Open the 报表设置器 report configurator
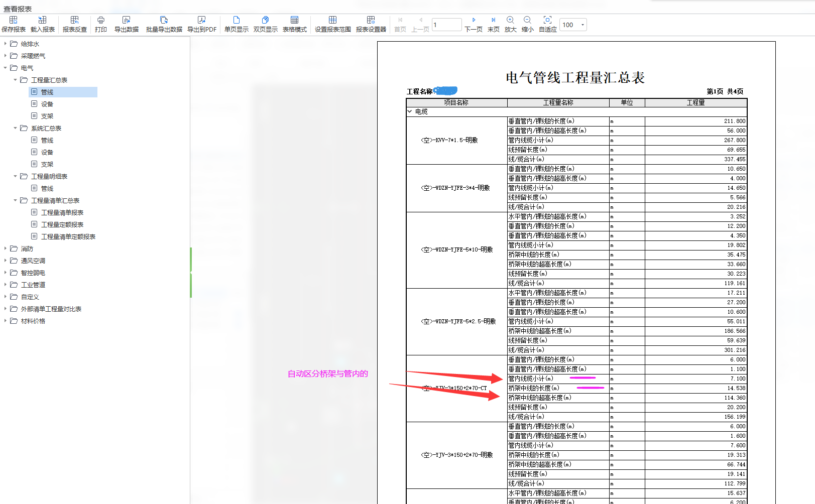Viewport: 815px width, 504px height. point(371,24)
